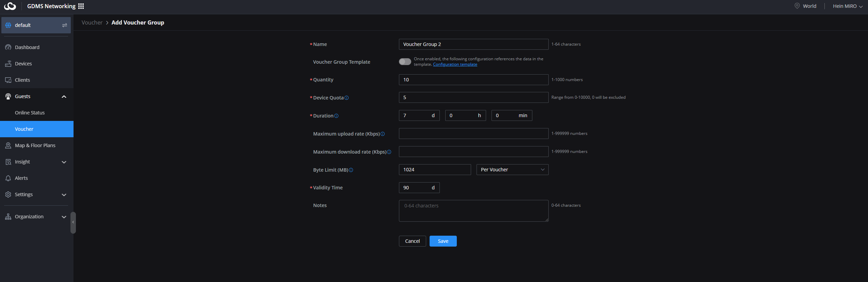Click the Maximum download rate info icon

coord(389,152)
